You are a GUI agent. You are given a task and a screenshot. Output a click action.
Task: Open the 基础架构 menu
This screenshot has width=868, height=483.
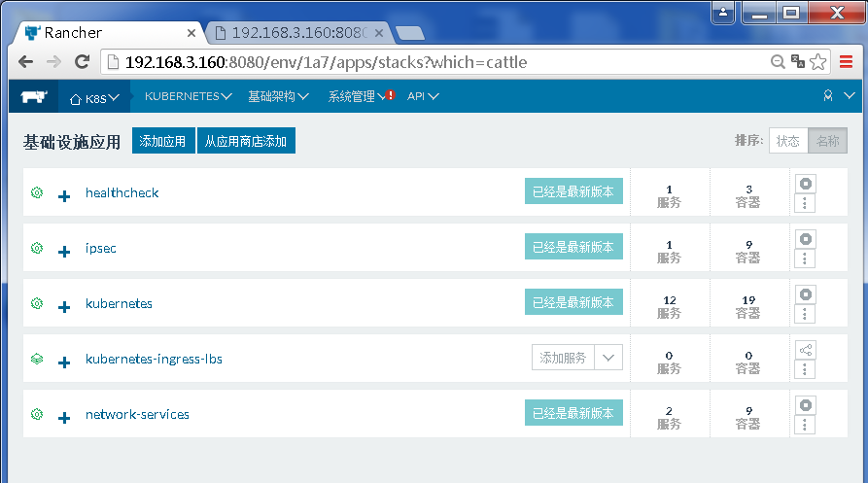(x=278, y=96)
